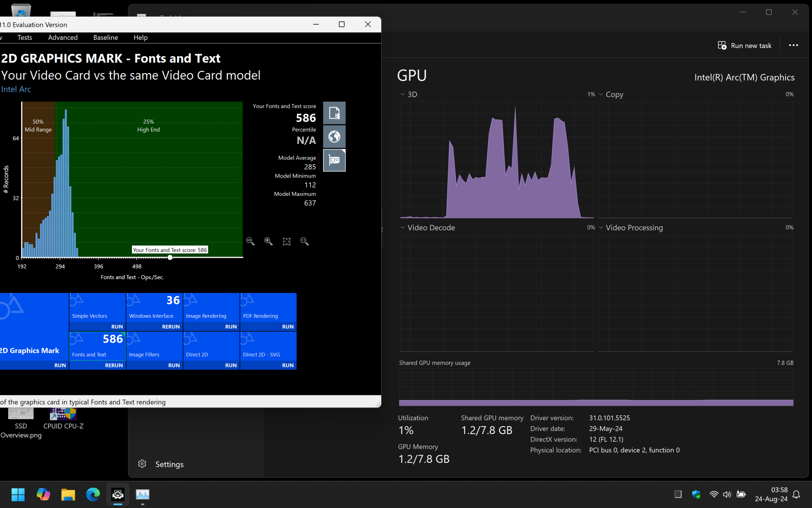Click the video card baseline icon

pos(334,160)
